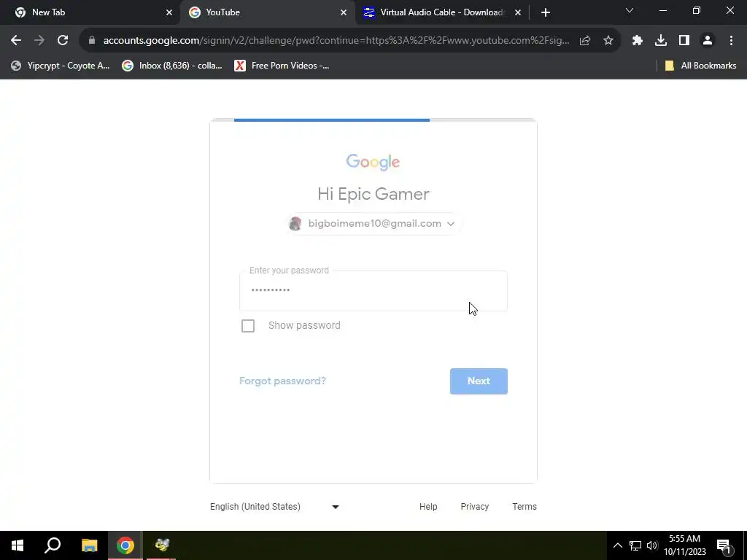Open the English (United States) language dropdown
The height and width of the screenshot is (560, 747).
point(275,507)
